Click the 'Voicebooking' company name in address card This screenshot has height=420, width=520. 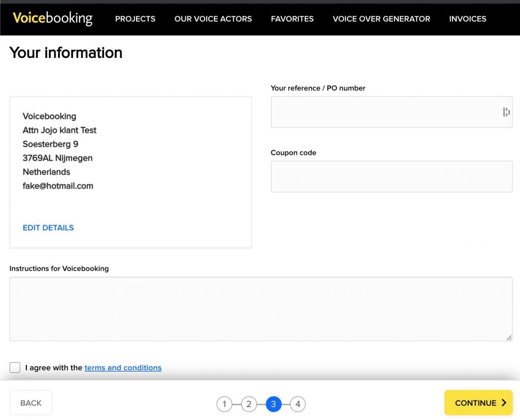point(49,116)
